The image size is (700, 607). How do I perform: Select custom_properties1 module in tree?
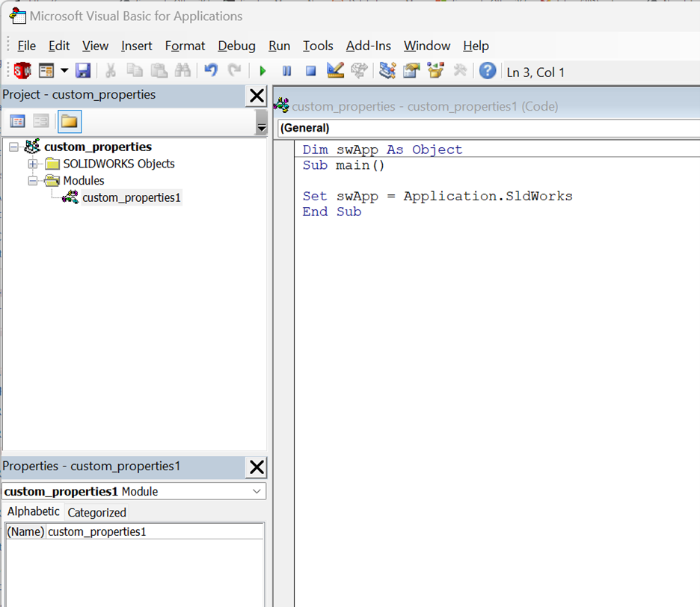click(132, 197)
